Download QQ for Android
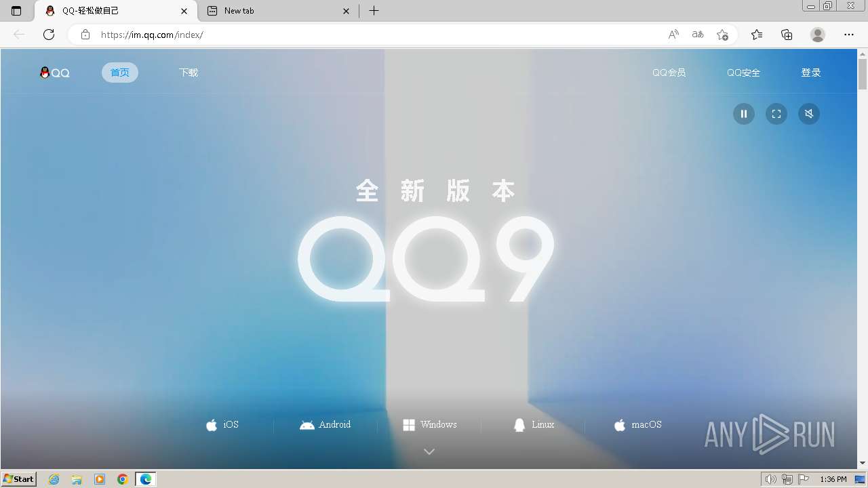 tap(325, 425)
